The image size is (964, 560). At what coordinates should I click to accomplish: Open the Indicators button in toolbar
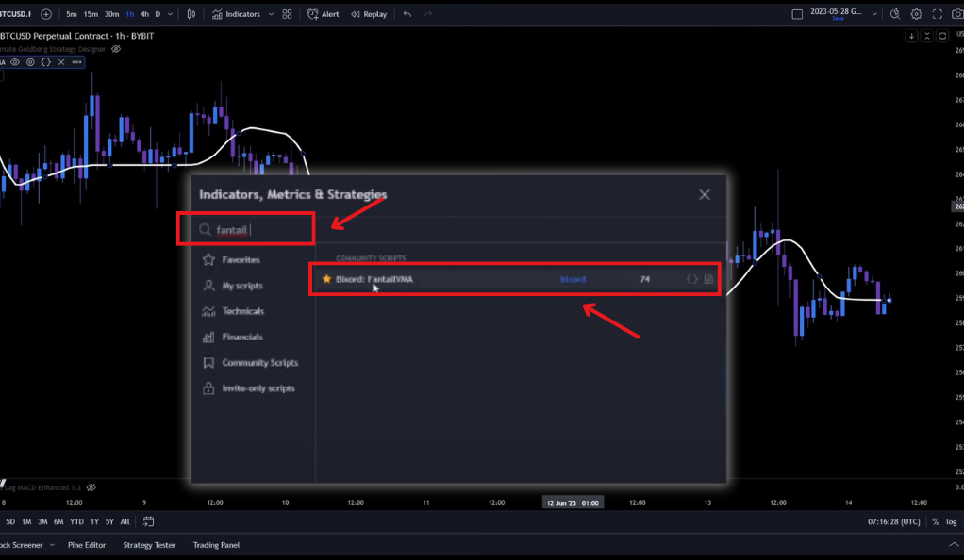pyautogui.click(x=237, y=14)
